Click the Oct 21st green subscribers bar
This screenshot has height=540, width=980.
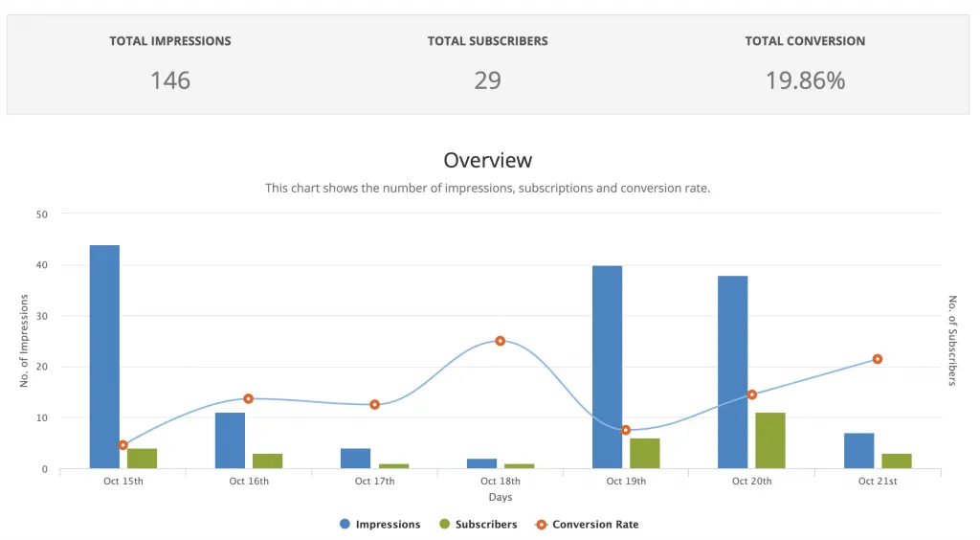tap(896, 461)
